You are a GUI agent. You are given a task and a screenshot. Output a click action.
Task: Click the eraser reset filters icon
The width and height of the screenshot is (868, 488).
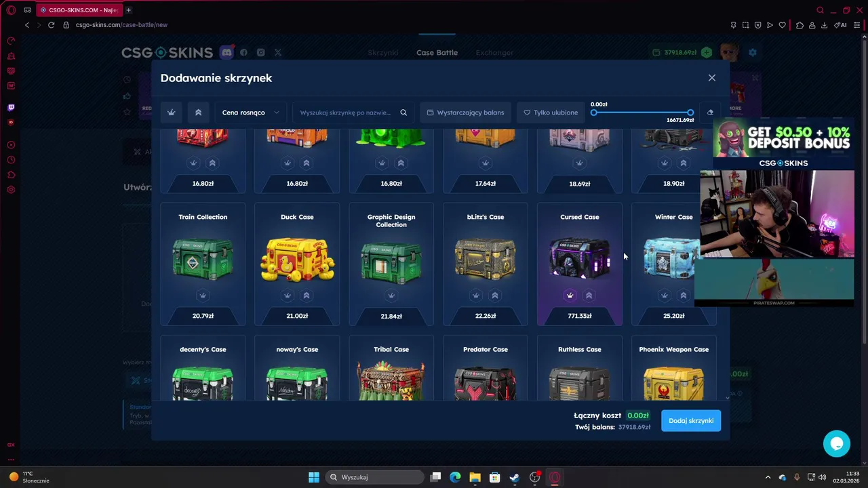[710, 113]
